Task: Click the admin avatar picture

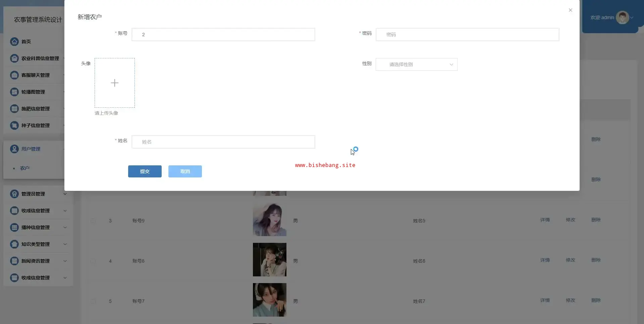Action: pos(623,17)
